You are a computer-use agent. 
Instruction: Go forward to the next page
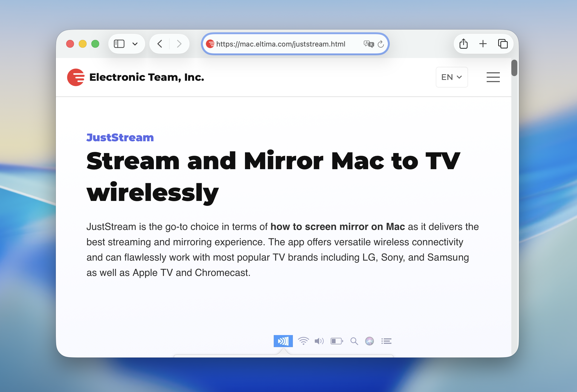click(x=179, y=44)
